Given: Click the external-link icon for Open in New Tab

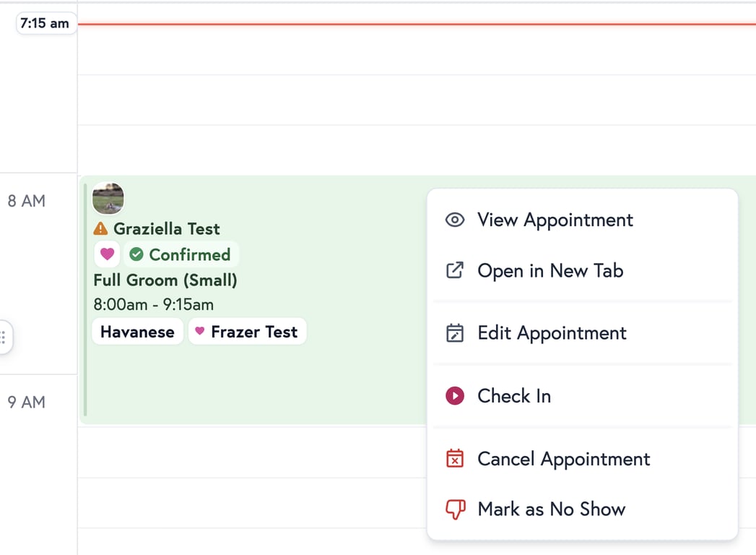Looking at the screenshot, I should coord(455,270).
